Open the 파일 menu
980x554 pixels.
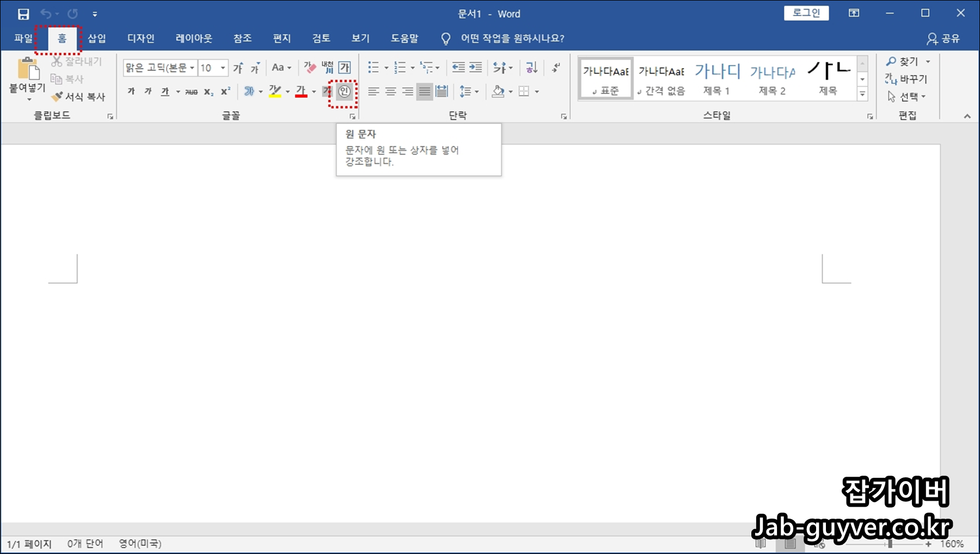tap(22, 38)
